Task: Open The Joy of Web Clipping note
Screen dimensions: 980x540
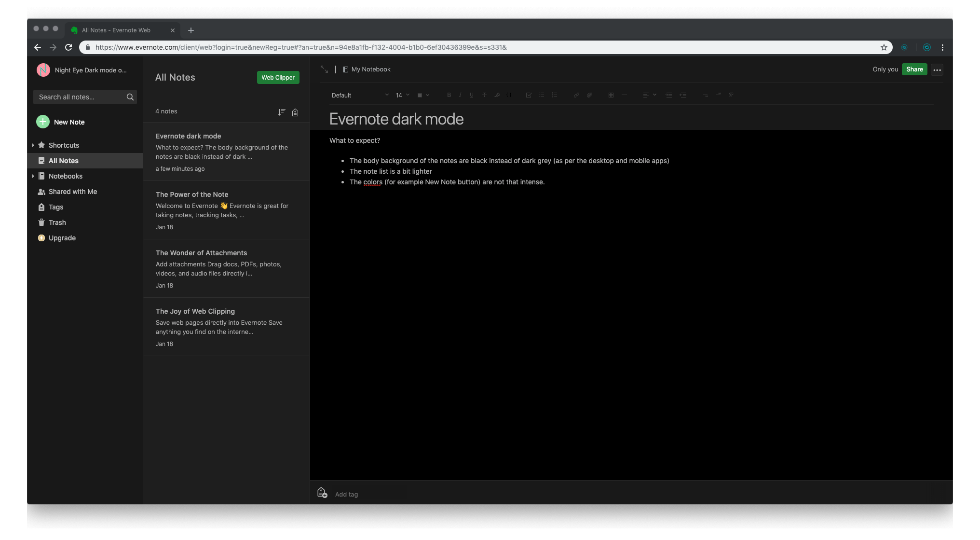Action: pyautogui.click(x=227, y=327)
